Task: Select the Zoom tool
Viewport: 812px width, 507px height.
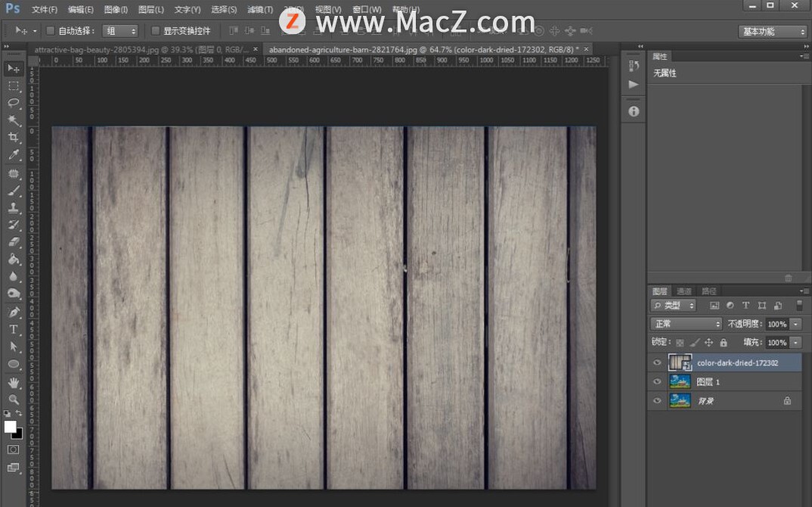Action: (14, 400)
